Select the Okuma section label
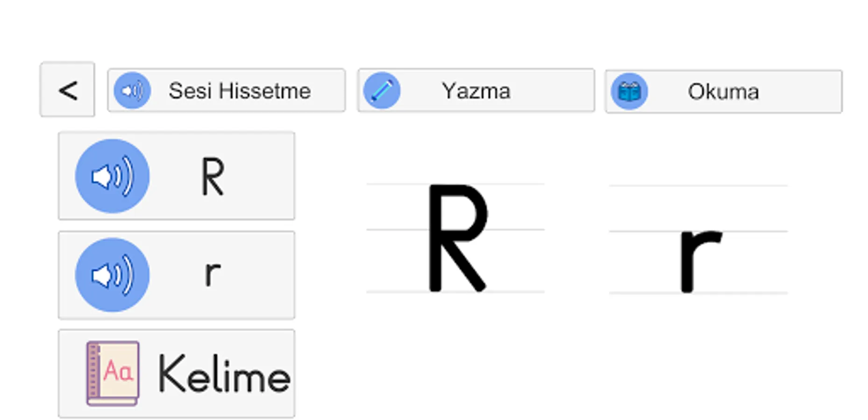Screen dimensions: 868x420 pos(723,91)
